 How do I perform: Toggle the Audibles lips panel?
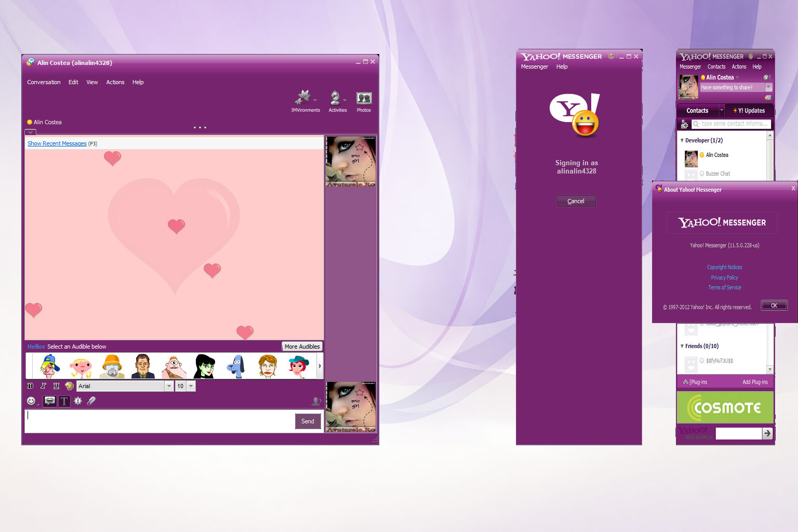click(x=50, y=401)
